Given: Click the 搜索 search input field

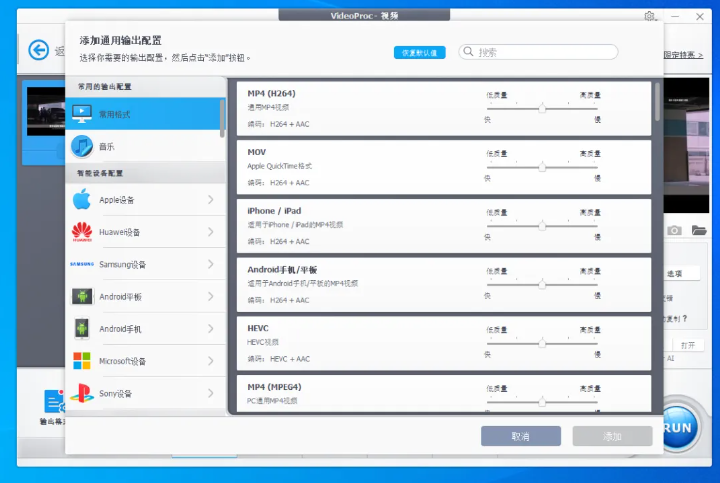Looking at the screenshot, I should pyautogui.click(x=538, y=52).
